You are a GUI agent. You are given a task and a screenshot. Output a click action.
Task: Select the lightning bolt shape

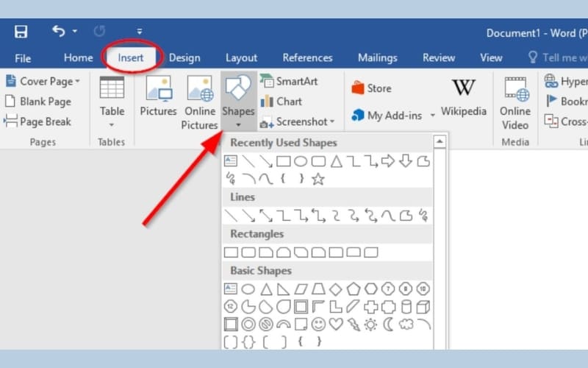pos(354,325)
